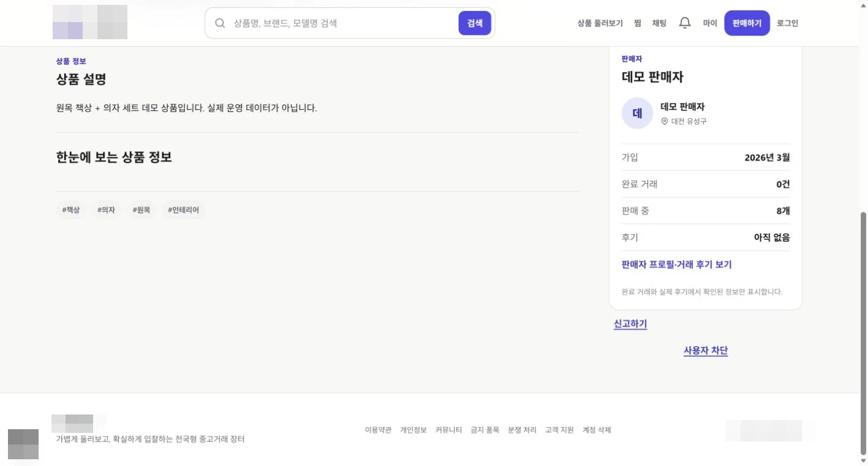The width and height of the screenshot is (868, 466).
Task: Click seller name 데모 판매자 beside avatar
Action: point(682,107)
